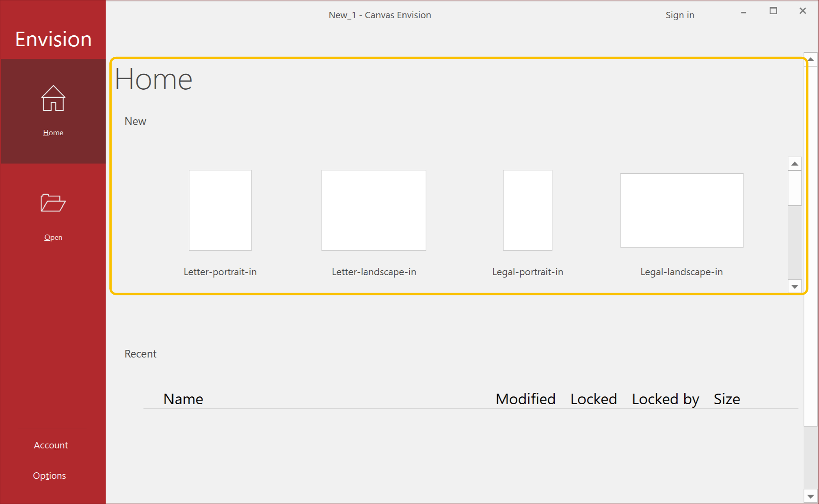Image resolution: width=819 pixels, height=504 pixels.
Task: Click the Home house icon in sidebar
Action: click(x=53, y=99)
